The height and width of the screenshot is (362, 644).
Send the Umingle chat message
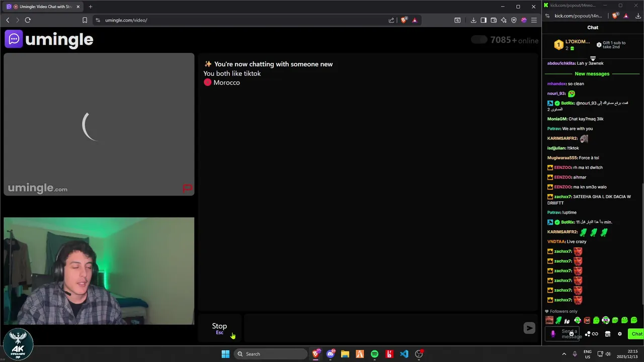point(529,328)
